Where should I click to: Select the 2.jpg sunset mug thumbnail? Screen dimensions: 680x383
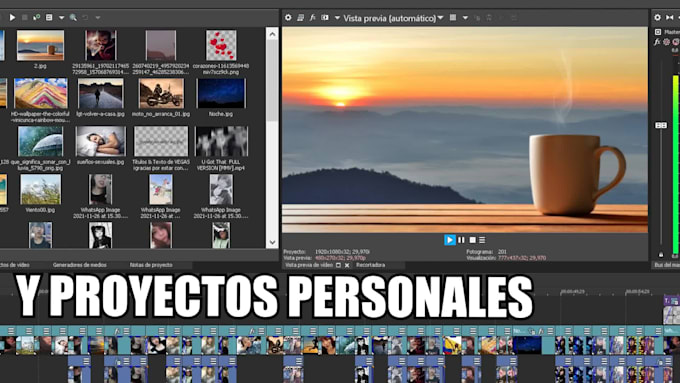tap(40, 46)
